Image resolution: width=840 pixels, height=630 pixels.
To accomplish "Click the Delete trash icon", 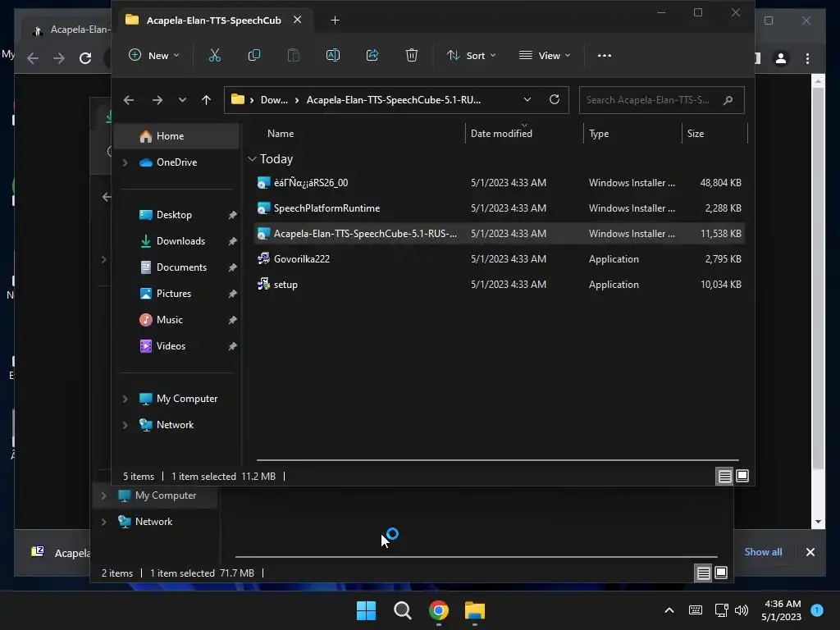I will [x=412, y=55].
